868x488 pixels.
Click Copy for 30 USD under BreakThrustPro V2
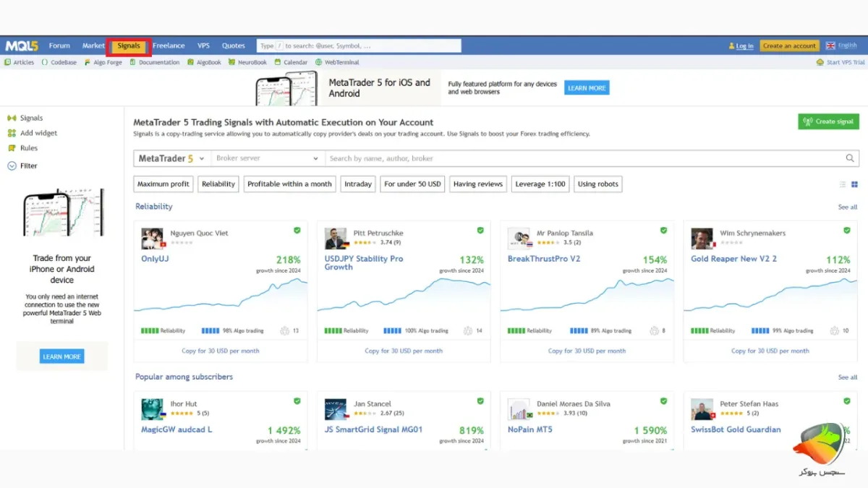click(587, 351)
